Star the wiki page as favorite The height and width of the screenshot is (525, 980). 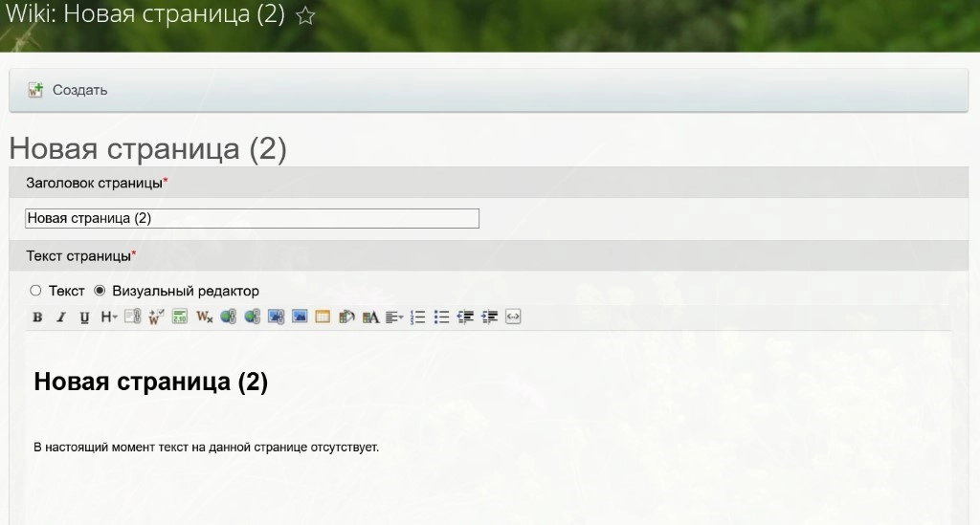[305, 16]
